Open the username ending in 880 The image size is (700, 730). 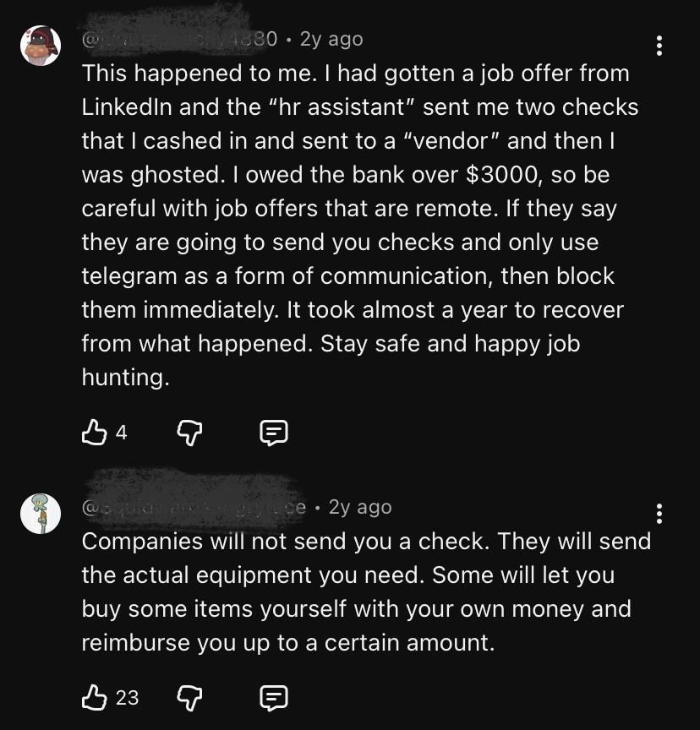179,39
